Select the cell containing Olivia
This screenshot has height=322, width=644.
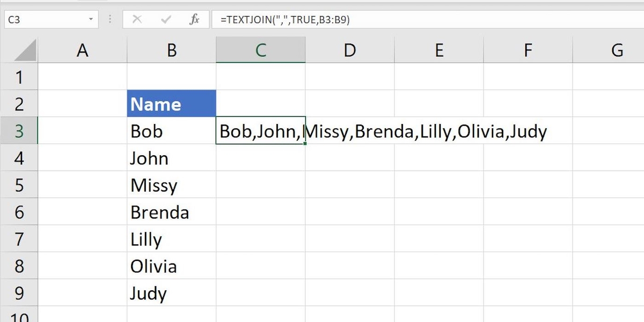tap(171, 266)
